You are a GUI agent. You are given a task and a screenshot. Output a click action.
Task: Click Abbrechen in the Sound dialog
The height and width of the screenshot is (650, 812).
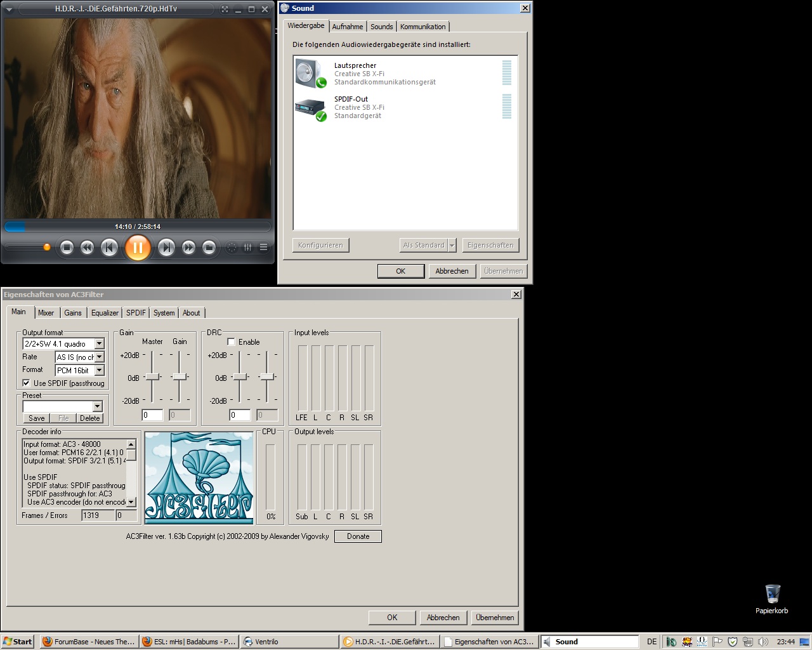(452, 271)
